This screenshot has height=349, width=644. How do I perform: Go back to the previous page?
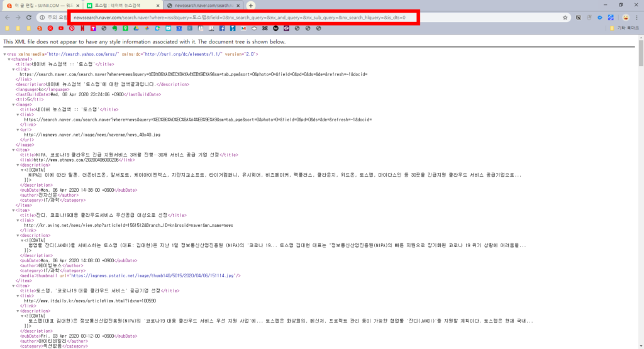coord(8,18)
